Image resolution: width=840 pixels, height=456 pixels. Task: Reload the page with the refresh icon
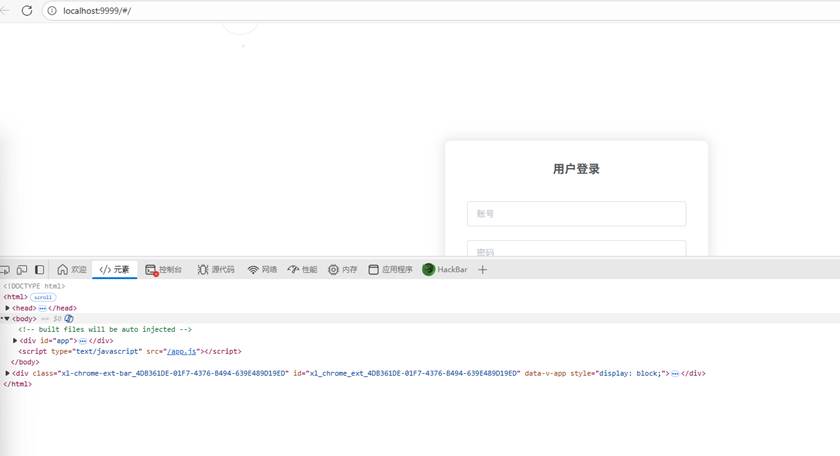[27, 10]
